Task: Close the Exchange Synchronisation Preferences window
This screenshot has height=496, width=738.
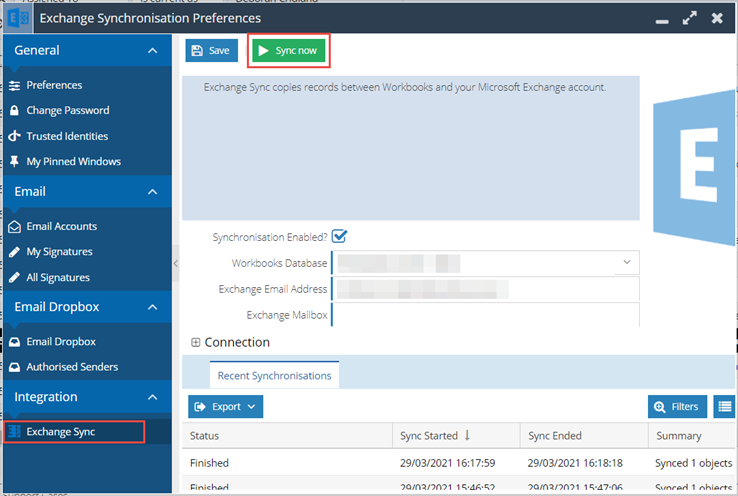Action: coord(717,18)
